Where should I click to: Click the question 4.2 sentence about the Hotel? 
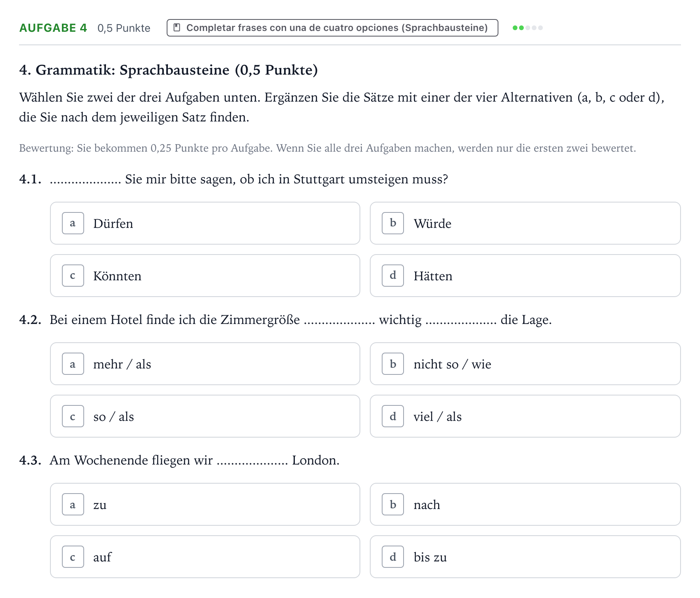tap(301, 320)
